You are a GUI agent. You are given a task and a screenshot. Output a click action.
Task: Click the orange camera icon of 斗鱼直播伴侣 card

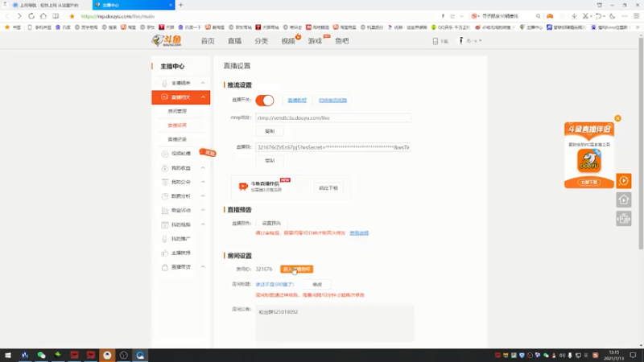(x=243, y=187)
